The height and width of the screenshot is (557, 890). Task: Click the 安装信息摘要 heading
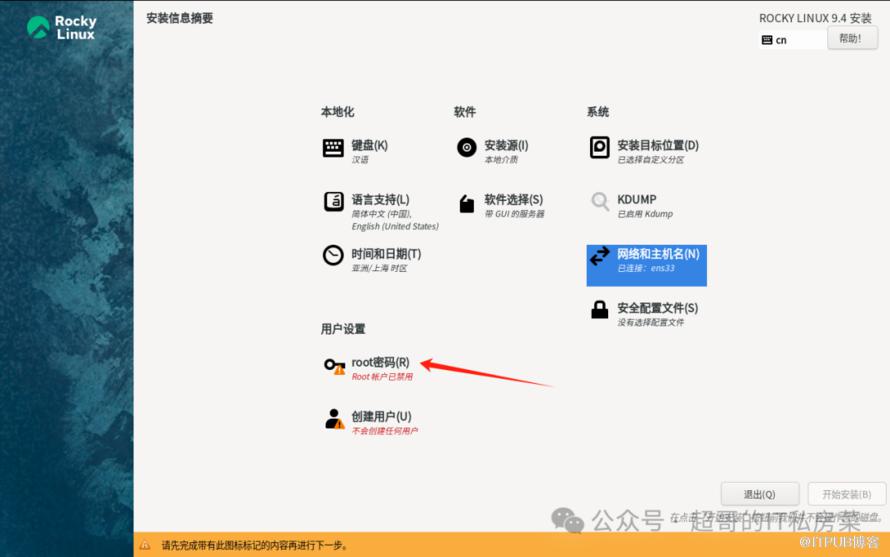coord(179,18)
